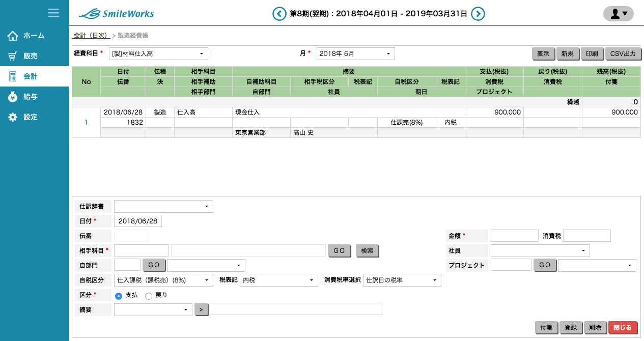The width and height of the screenshot is (644, 341).
Task: Open the 摘要 dropdown
Action: coord(153,309)
